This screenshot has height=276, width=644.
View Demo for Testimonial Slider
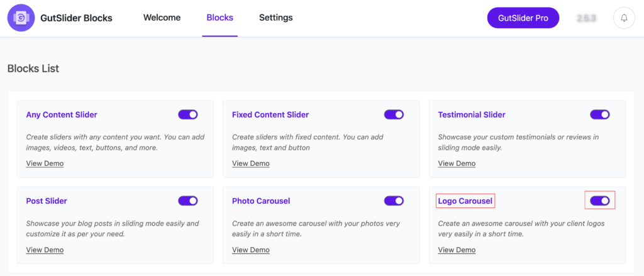(x=457, y=163)
